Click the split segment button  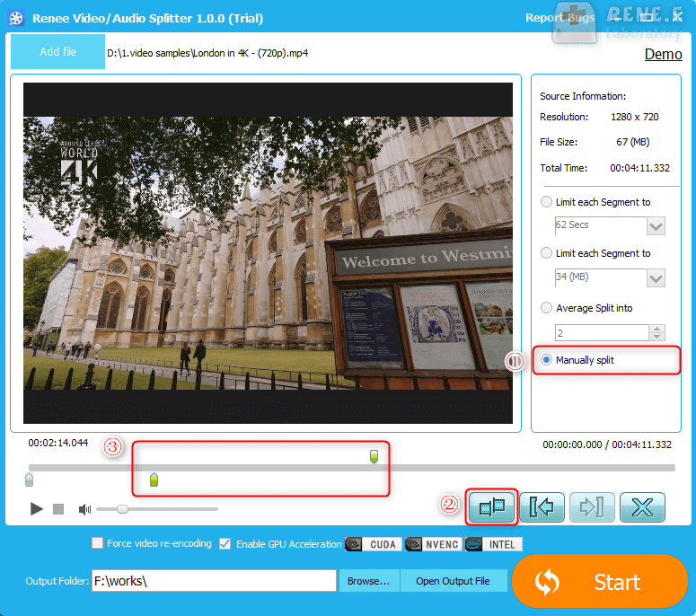(492, 506)
